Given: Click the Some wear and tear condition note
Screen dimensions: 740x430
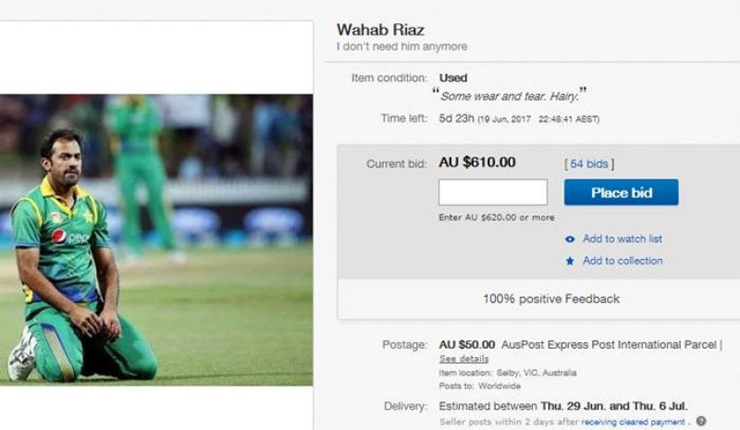Looking at the screenshot, I should (x=510, y=96).
